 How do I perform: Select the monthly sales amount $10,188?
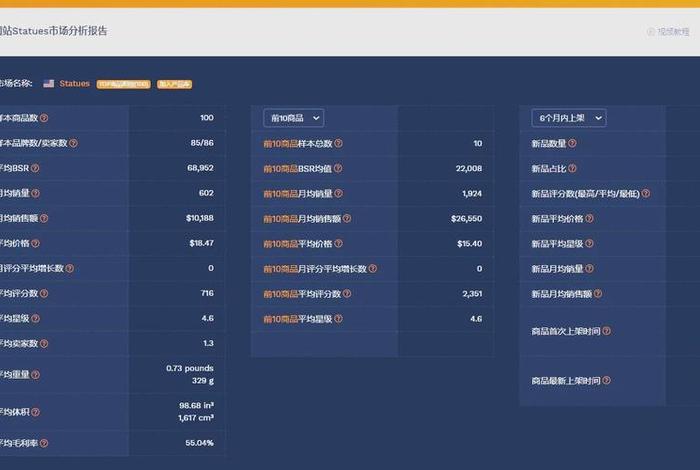(200, 218)
